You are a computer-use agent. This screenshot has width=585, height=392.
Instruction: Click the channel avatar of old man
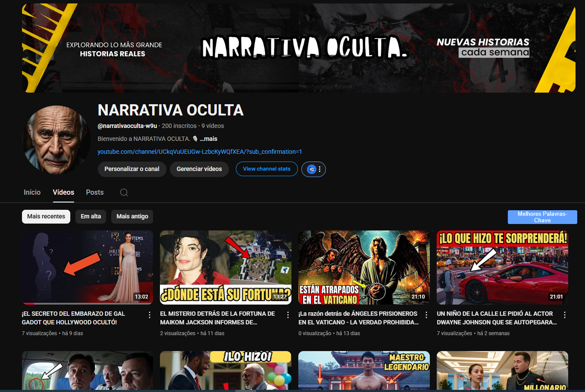57,140
